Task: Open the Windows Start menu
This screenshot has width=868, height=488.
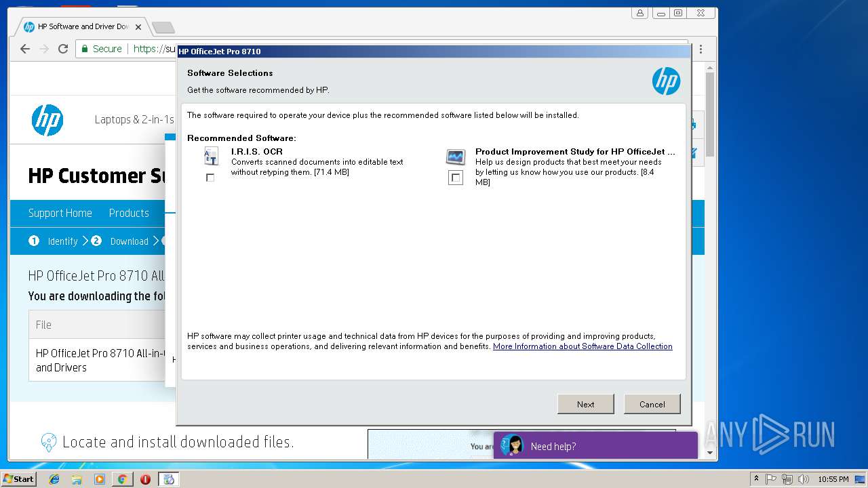Action: coord(19,479)
